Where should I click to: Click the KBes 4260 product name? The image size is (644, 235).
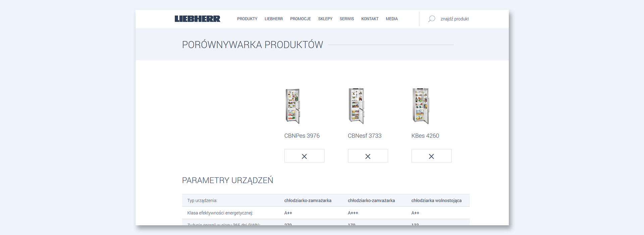(425, 136)
